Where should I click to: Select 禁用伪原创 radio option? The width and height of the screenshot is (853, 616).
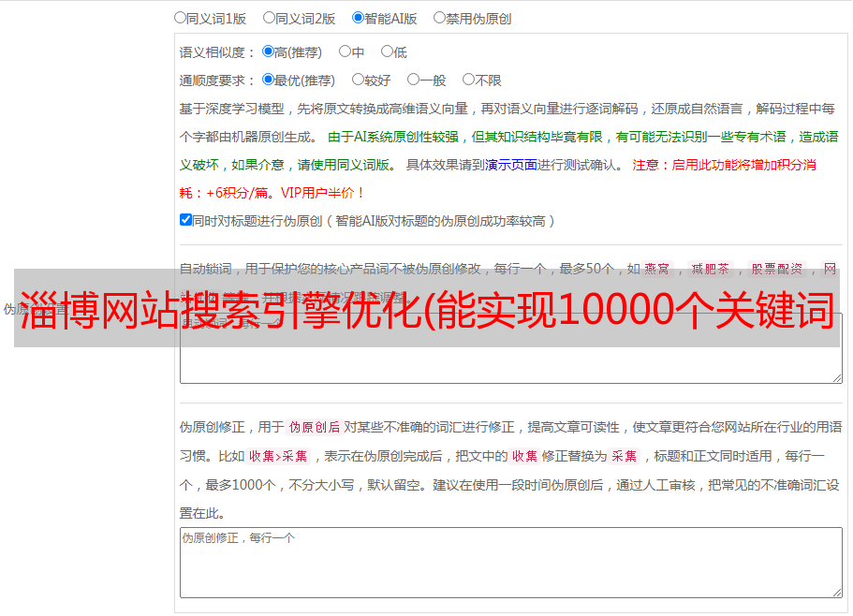(439, 18)
